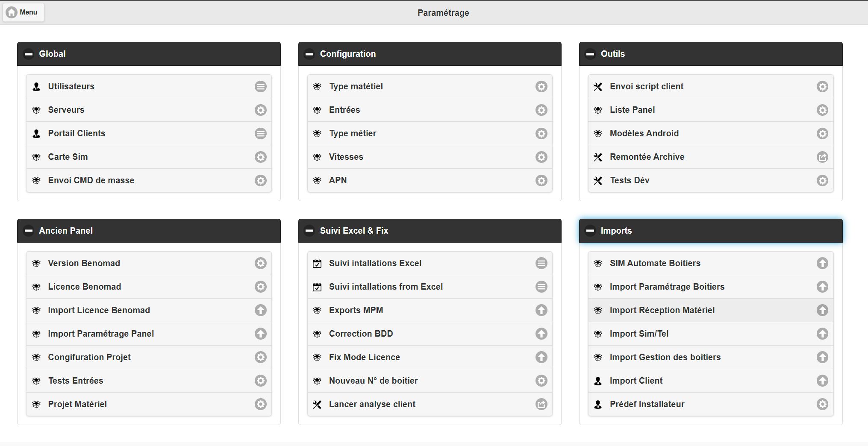Click the gear icon beside Serveurs
The width and height of the screenshot is (868, 446).
(x=260, y=110)
